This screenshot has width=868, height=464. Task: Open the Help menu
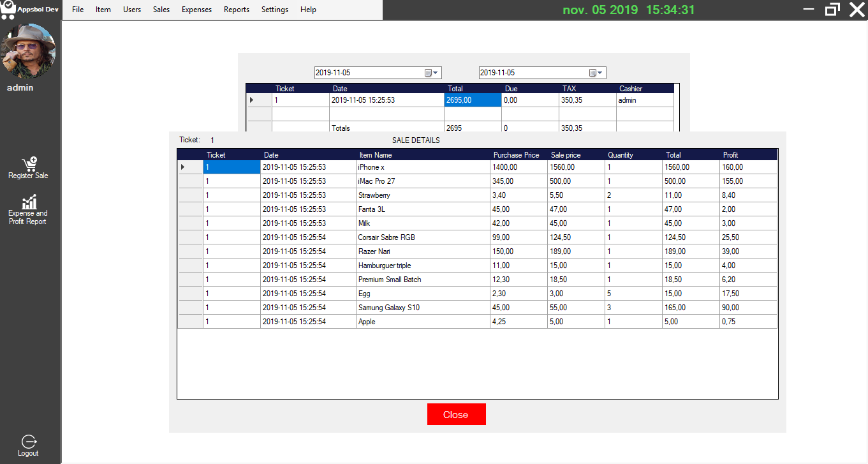pos(308,10)
